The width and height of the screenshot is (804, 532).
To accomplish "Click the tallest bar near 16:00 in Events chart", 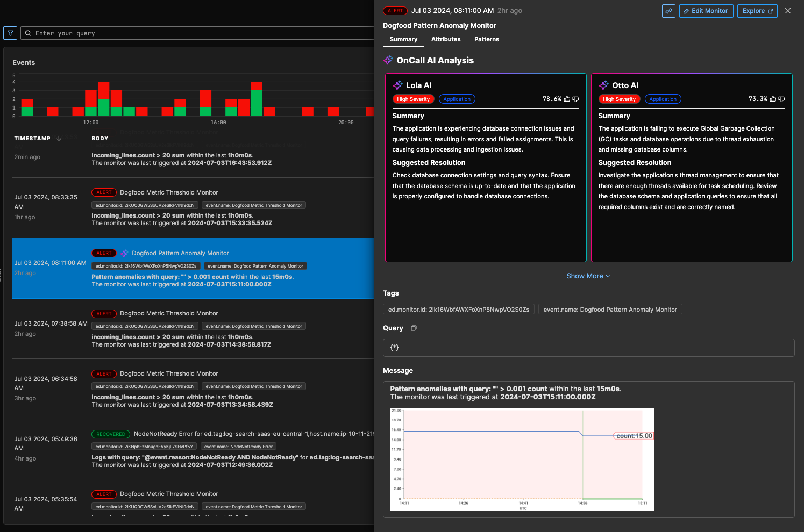I will click(x=257, y=99).
